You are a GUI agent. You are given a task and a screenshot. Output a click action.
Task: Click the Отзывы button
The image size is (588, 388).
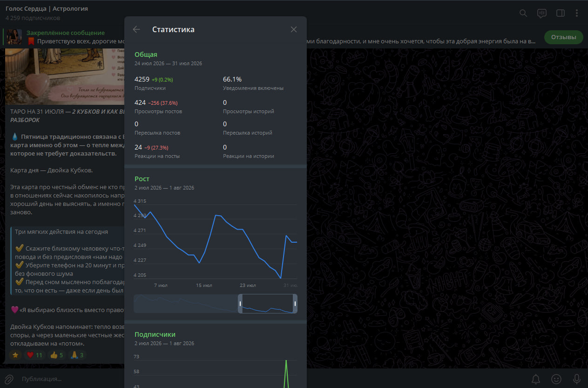(563, 37)
